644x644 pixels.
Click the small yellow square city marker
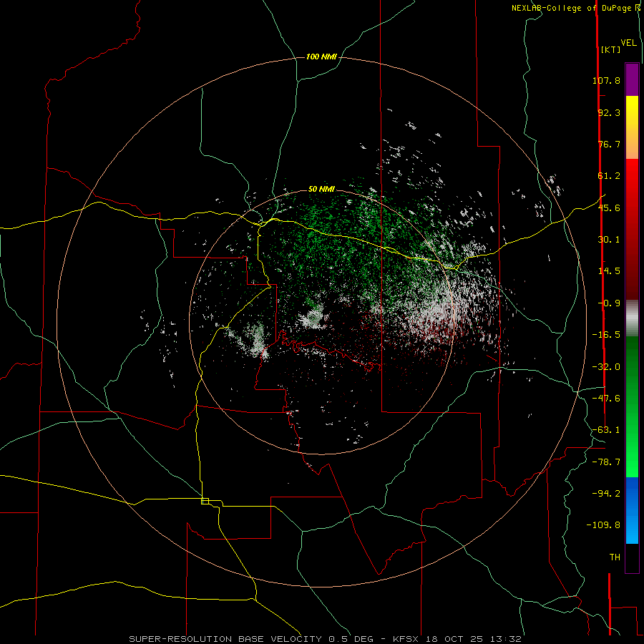[205, 501]
